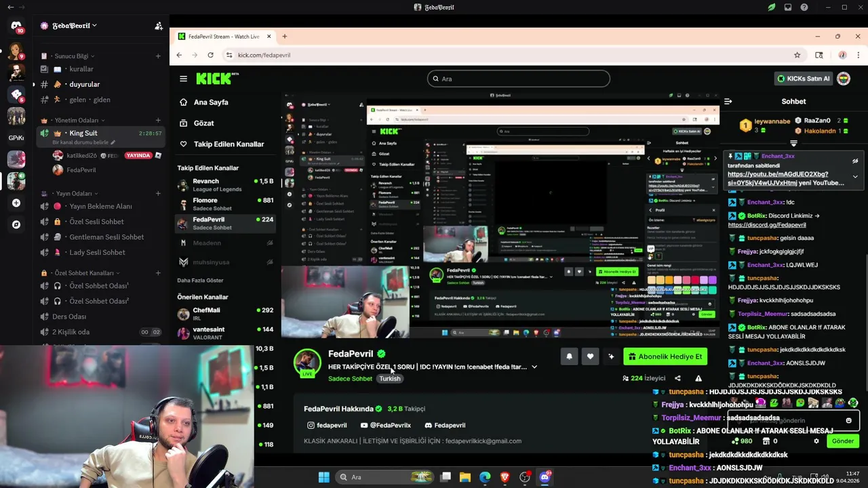Open chat settings gear icon

click(x=816, y=441)
